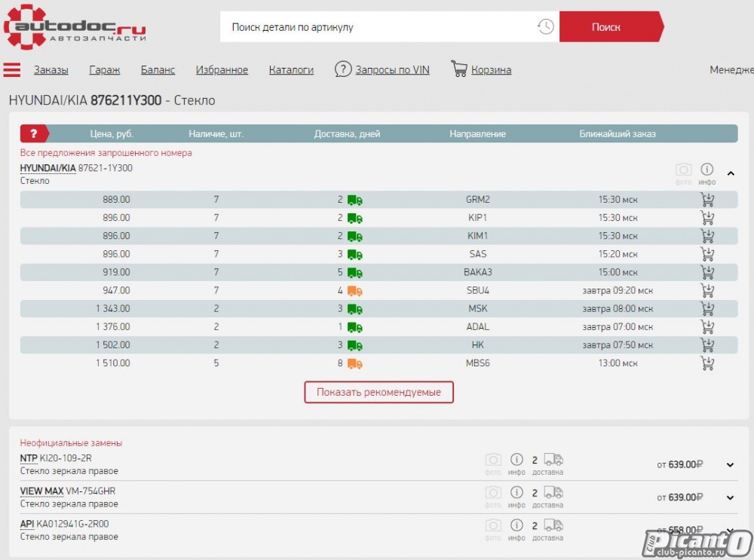Open photo icon for NTP KI20-109-2R
Viewport: 754px width, 560px height.
point(493,460)
